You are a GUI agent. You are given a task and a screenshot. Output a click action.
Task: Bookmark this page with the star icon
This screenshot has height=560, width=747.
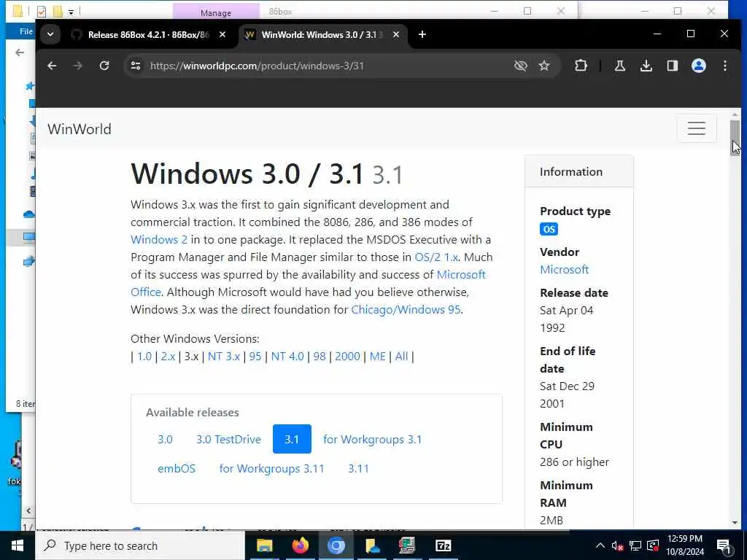(544, 66)
